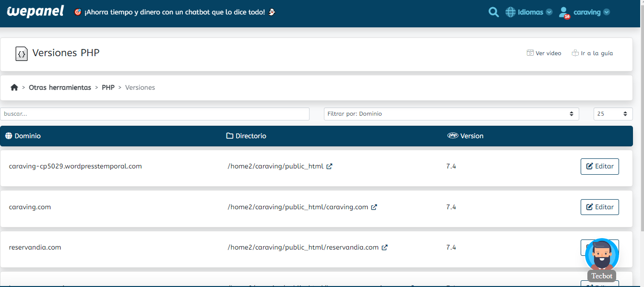Click the user avatar with notification badge
The image size is (644, 287).
click(x=564, y=12)
